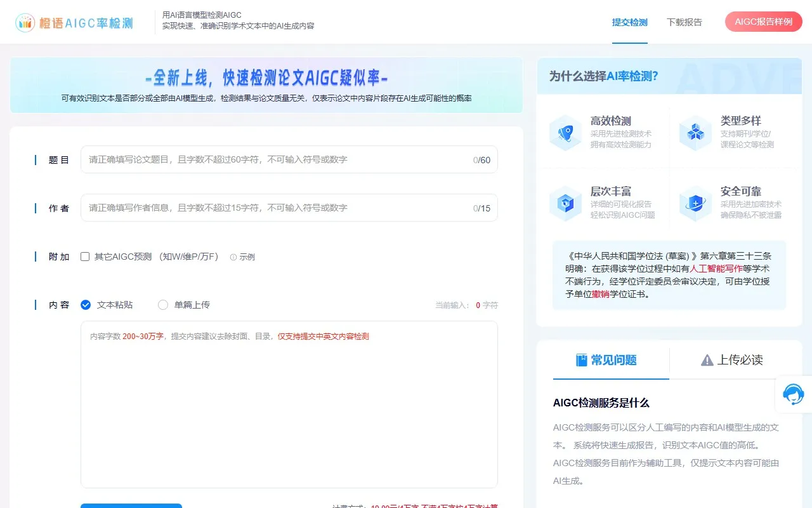Click the 上传必读 warning icon
This screenshot has height=508, width=812.
[x=706, y=361]
